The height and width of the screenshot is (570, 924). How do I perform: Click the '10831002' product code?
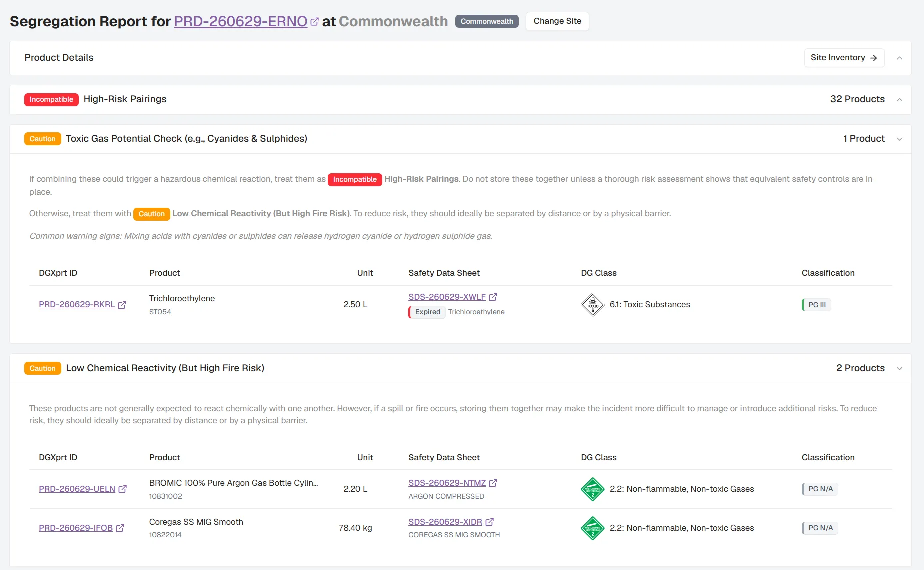165,496
